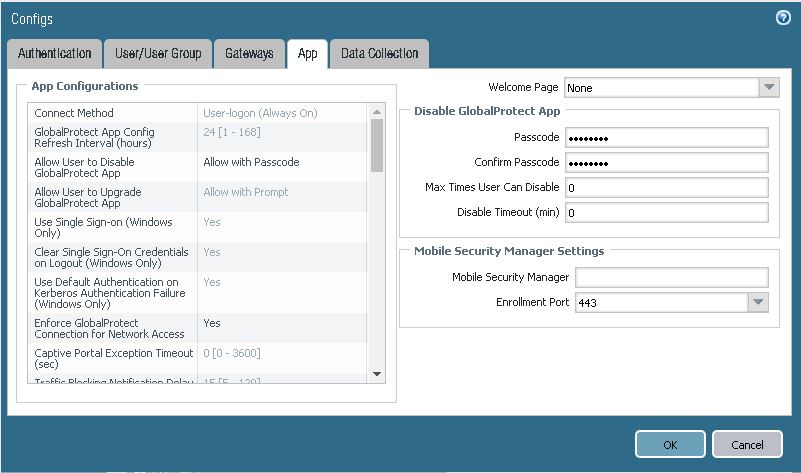Click the Mobile Security Manager field
This screenshot has height=473, width=801.
click(x=672, y=277)
